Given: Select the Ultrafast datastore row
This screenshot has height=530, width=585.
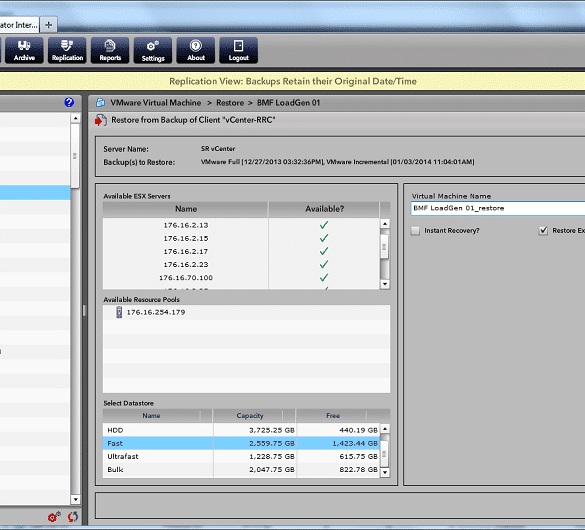Looking at the screenshot, I should tap(241, 457).
